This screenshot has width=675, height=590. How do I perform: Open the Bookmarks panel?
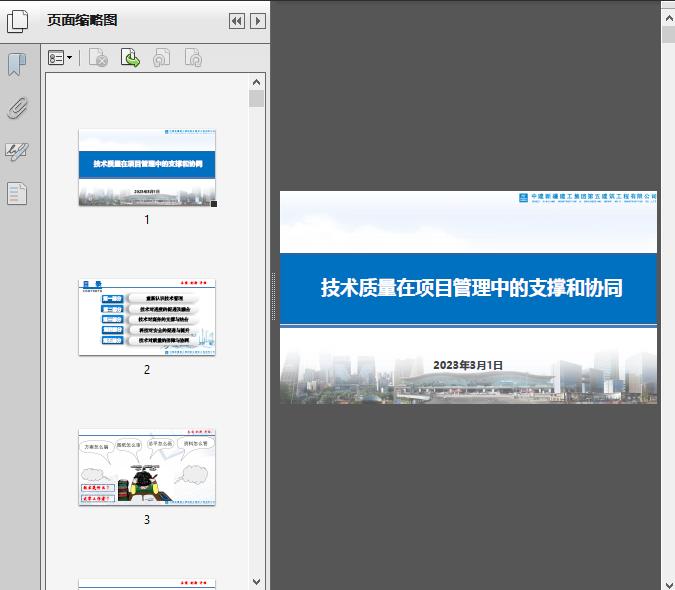[17, 65]
